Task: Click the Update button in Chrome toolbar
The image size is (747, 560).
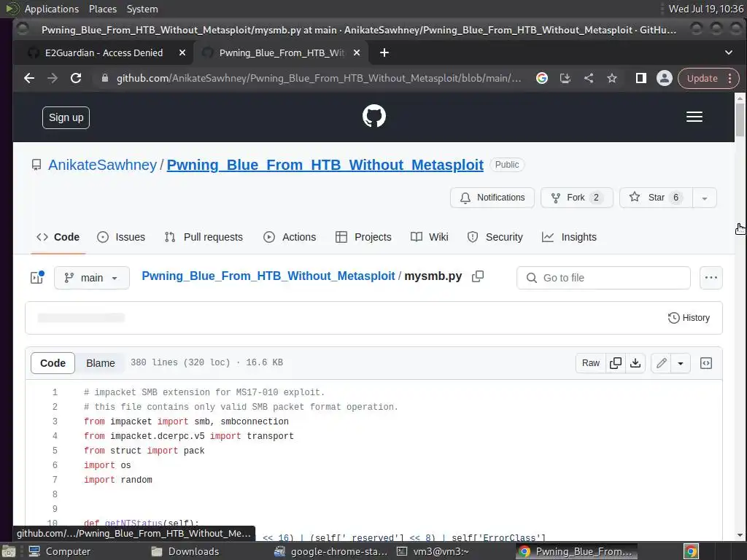Action: (x=702, y=78)
